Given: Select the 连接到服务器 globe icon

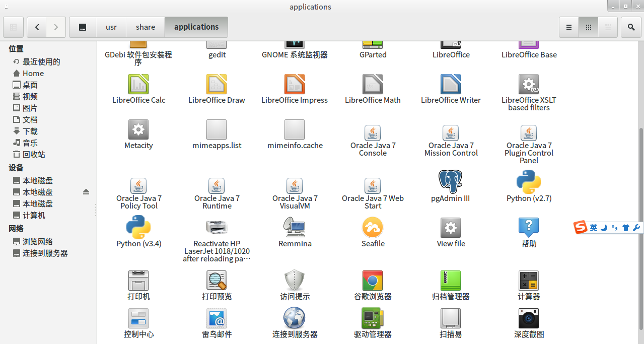Looking at the screenshot, I should point(295,318).
